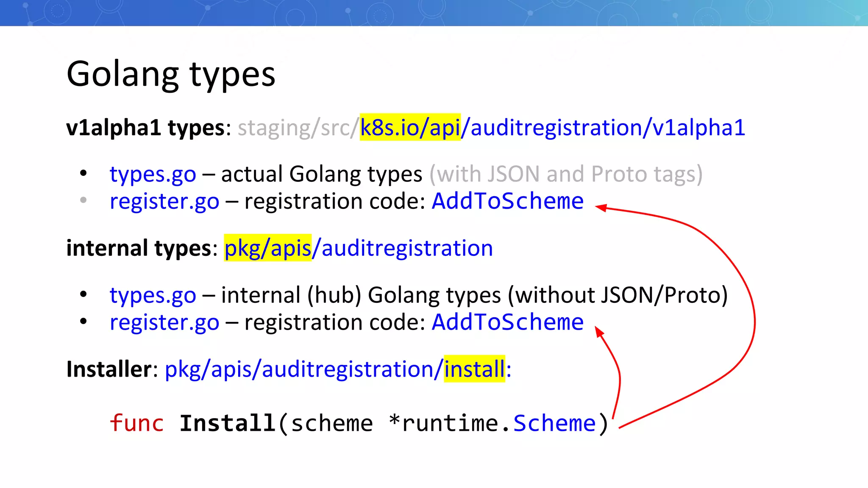Click the red 'func' keyword
The image size is (868, 488).
pos(136,423)
